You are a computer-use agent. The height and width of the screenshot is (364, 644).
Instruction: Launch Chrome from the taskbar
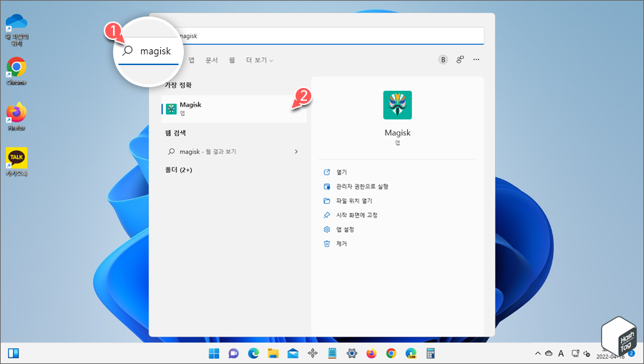(391, 353)
